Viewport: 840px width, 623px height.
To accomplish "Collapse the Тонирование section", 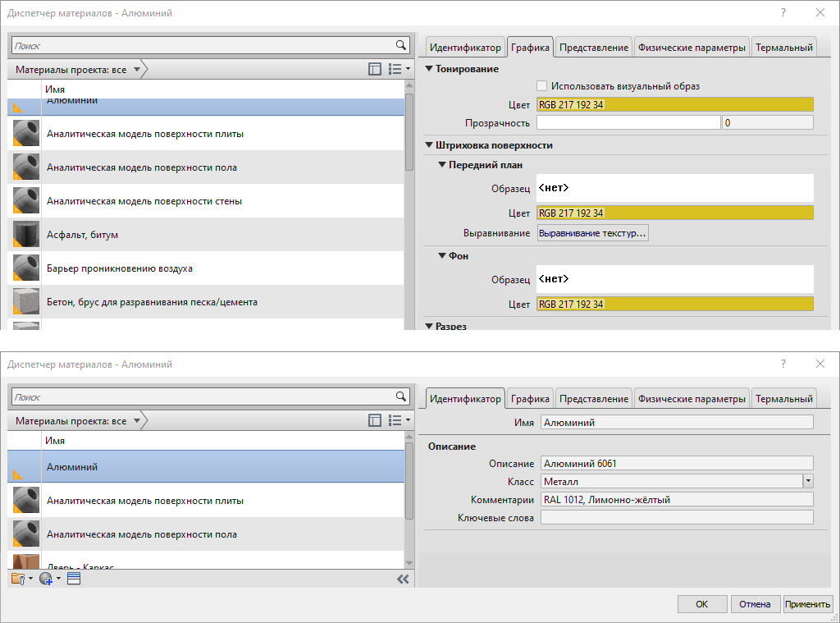I will (429, 69).
